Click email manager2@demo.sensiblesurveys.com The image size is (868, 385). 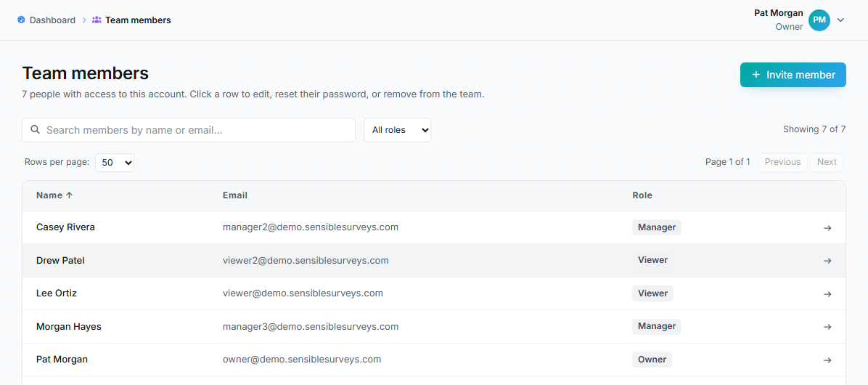311,227
